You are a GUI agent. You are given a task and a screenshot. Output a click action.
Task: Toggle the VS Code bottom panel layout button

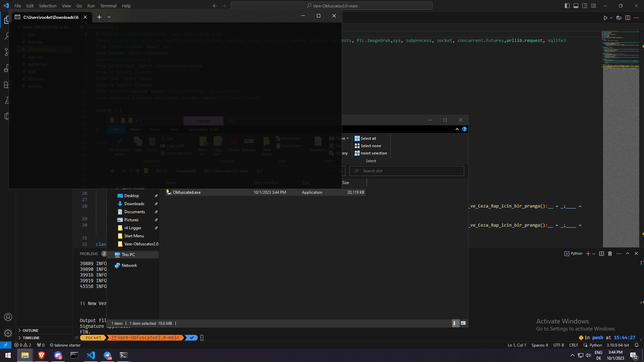576,6
